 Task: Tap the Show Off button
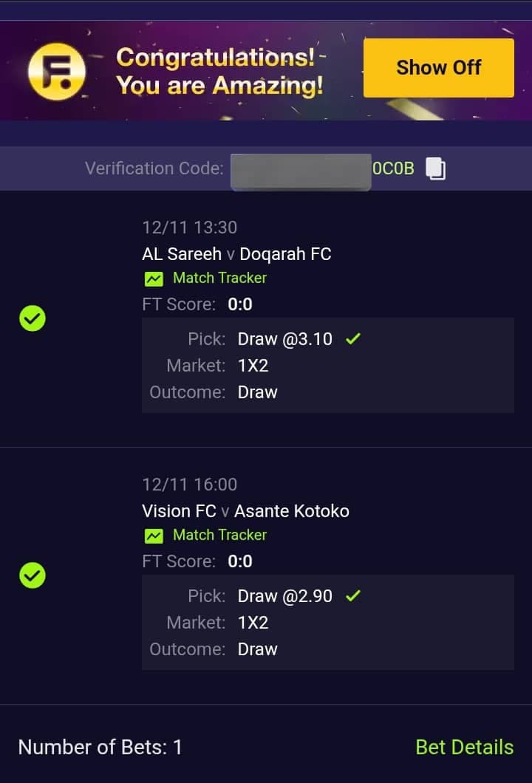coord(438,67)
